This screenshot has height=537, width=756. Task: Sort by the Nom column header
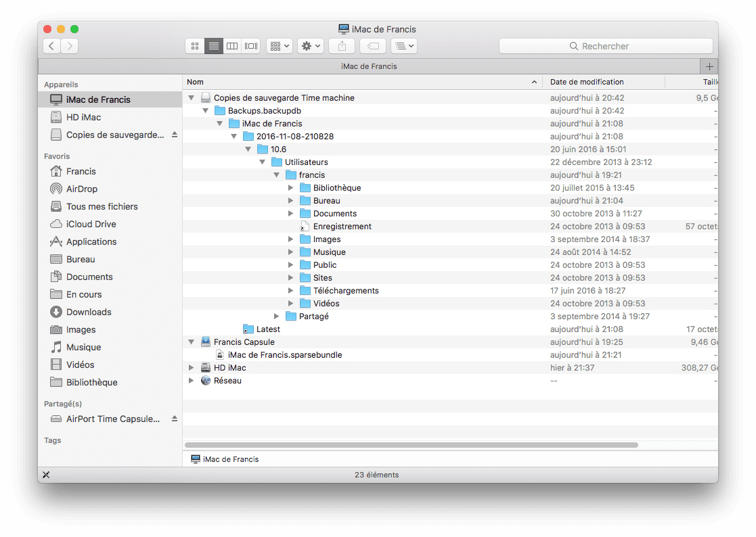(x=362, y=82)
